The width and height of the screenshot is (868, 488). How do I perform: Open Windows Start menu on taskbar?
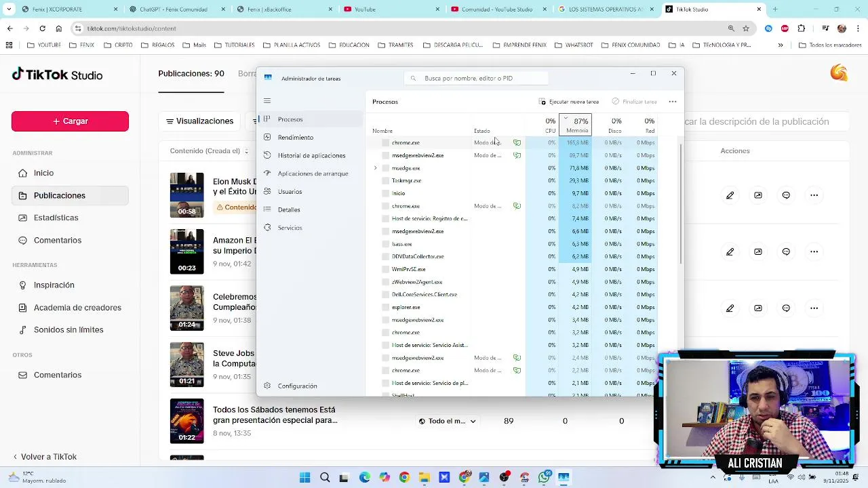coord(305,477)
